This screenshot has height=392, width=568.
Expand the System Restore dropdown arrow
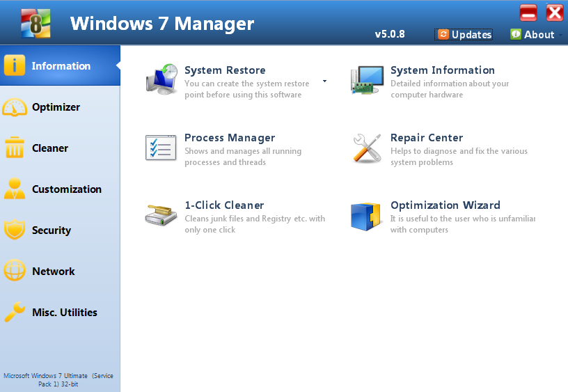(324, 81)
